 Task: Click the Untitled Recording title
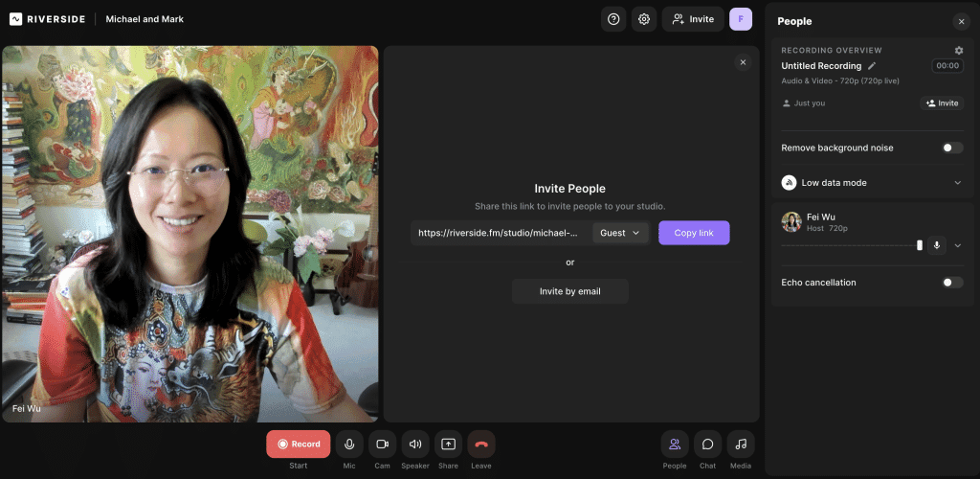(821, 66)
